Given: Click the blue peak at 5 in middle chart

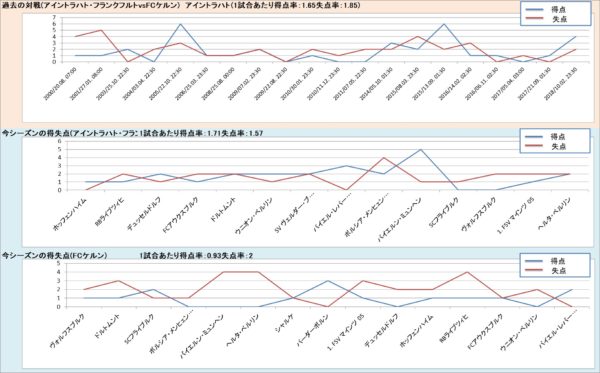Looking at the screenshot, I should 421,149.
